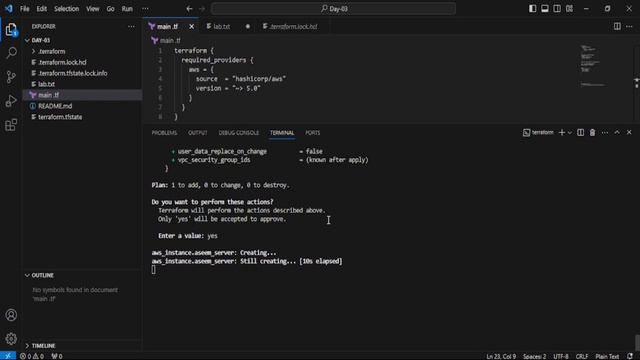Open the File menu
This screenshot has width=640, height=360.
[x=24, y=9]
